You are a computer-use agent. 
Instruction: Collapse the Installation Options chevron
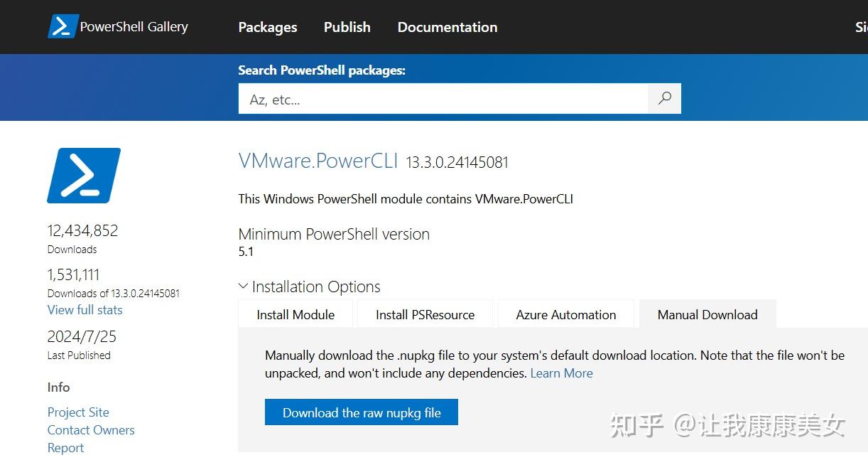[243, 287]
